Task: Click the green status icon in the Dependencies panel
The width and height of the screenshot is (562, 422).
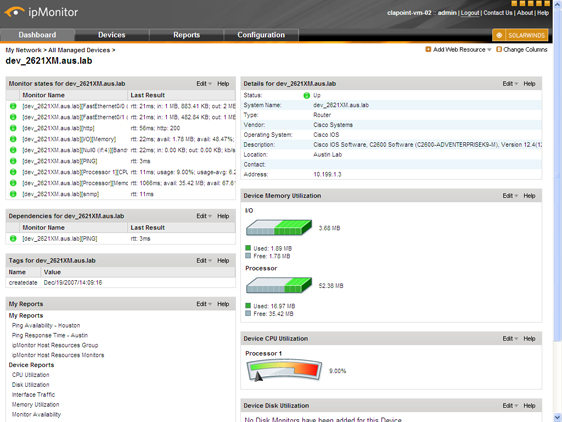Action: (13, 238)
